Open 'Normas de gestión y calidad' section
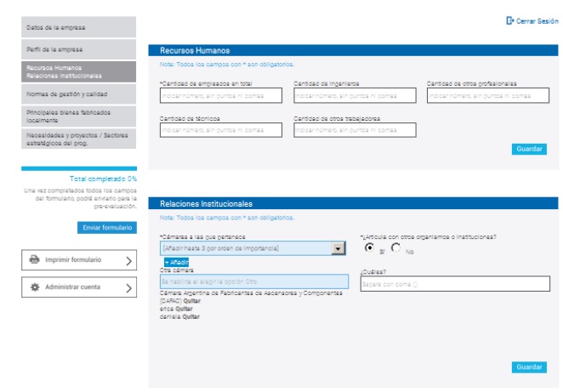Viewport: 563px width, 392px height. [78, 94]
